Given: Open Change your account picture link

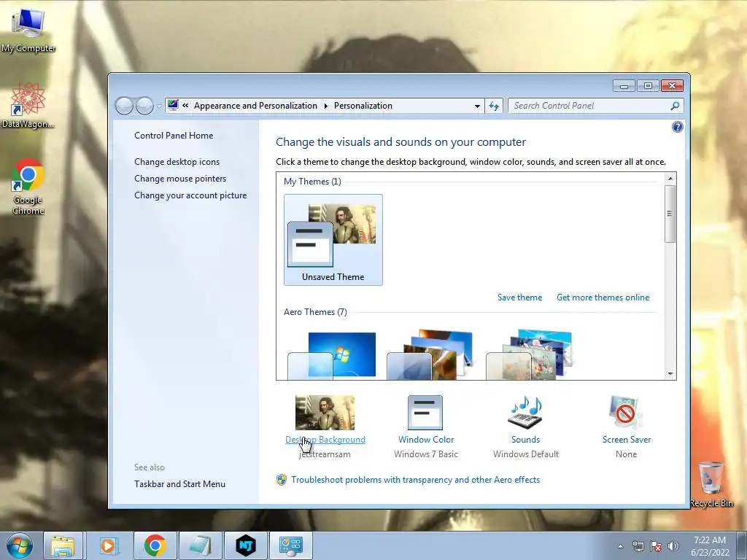Looking at the screenshot, I should [190, 195].
